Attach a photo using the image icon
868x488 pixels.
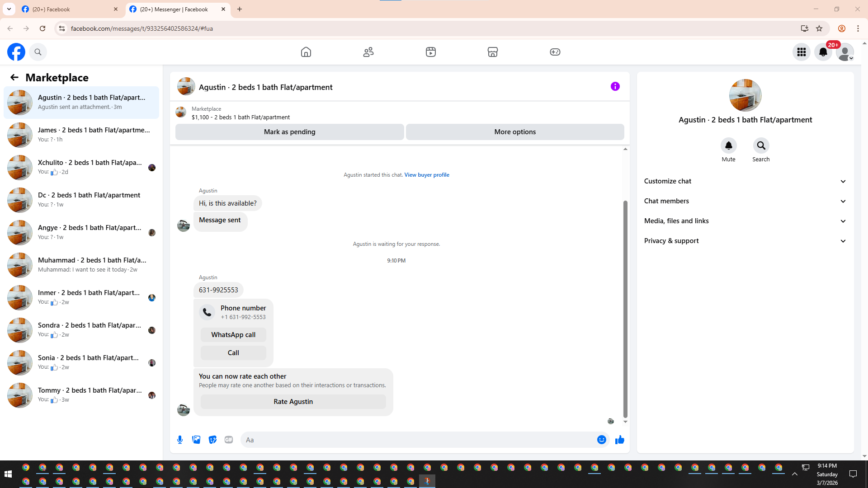click(x=196, y=440)
